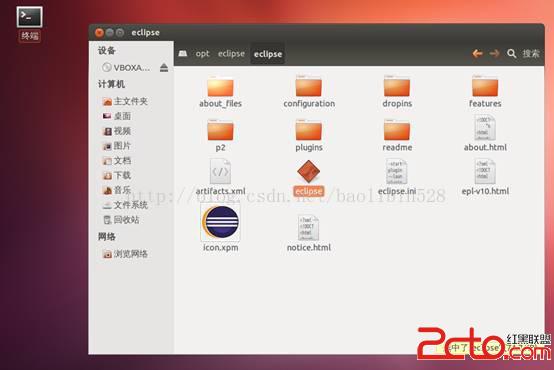Open the Terminal desktop shortcut icon
This screenshot has height=370, width=554.
(x=29, y=17)
